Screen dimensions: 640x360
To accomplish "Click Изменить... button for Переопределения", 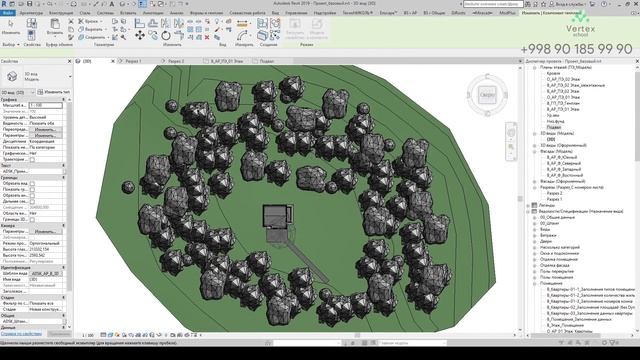I will pyautogui.click(x=45, y=129).
